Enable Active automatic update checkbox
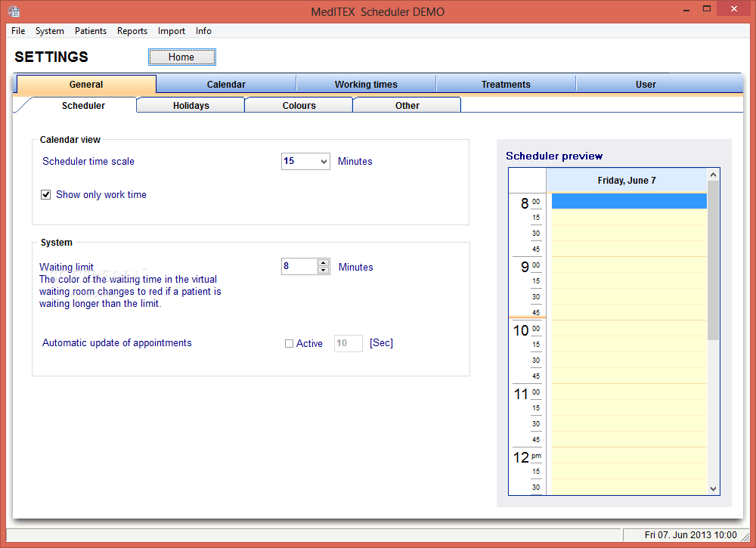 pyautogui.click(x=290, y=344)
